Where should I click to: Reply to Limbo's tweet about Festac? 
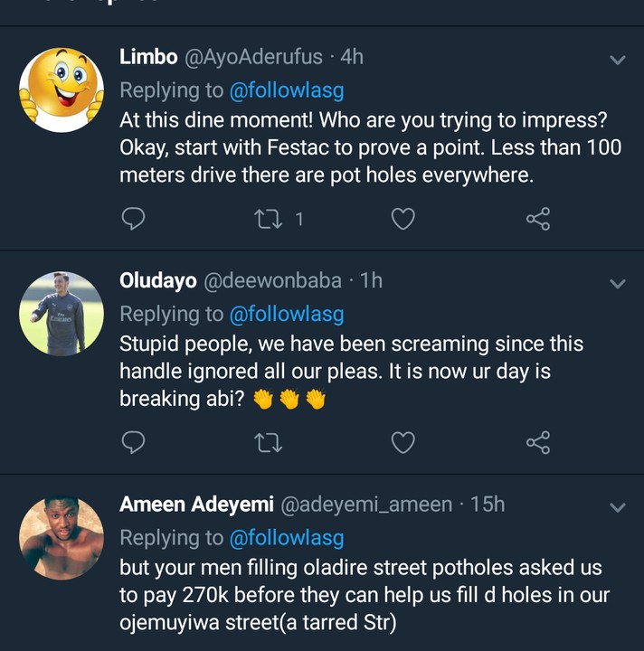pos(133,219)
